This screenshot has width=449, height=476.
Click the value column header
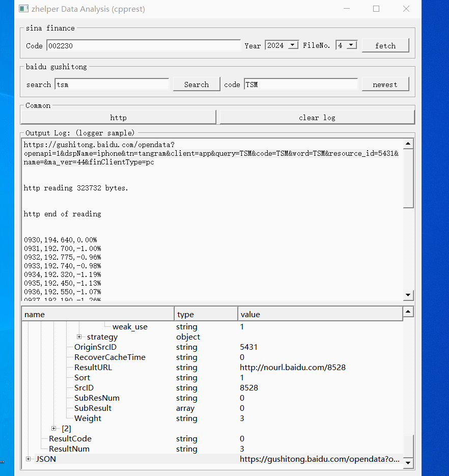pyautogui.click(x=320, y=314)
